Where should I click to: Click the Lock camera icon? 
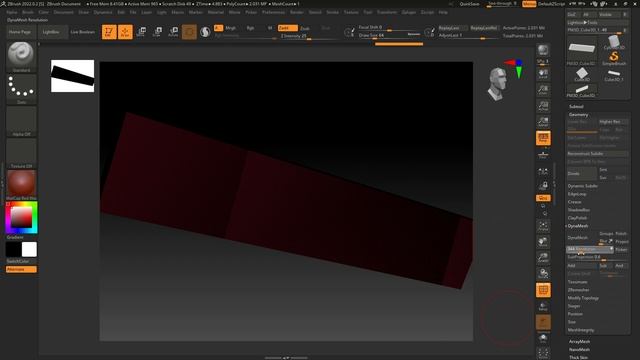(x=543, y=186)
